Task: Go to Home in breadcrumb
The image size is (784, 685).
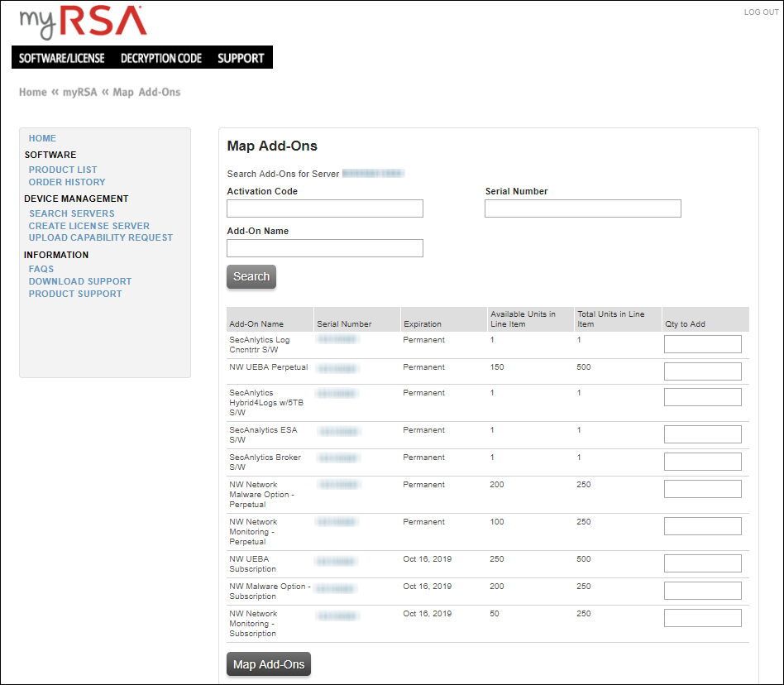Action: pyautogui.click(x=33, y=92)
